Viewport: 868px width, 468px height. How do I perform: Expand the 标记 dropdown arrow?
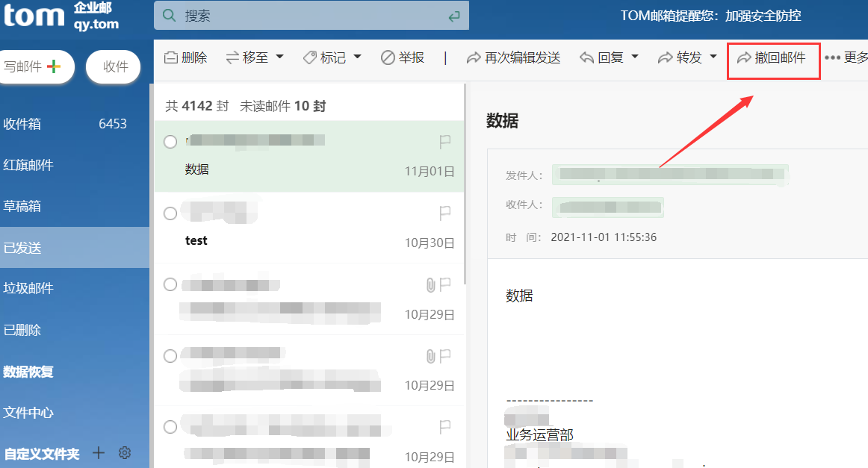tap(357, 57)
